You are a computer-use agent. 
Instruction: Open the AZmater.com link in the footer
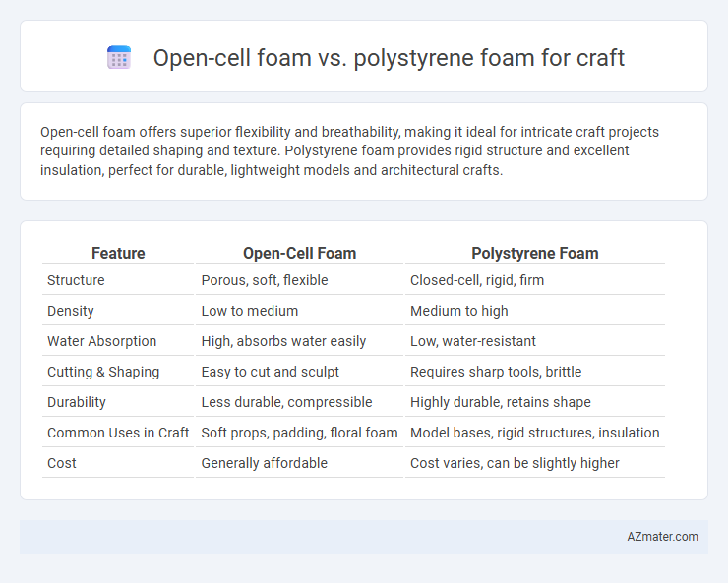(662, 537)
